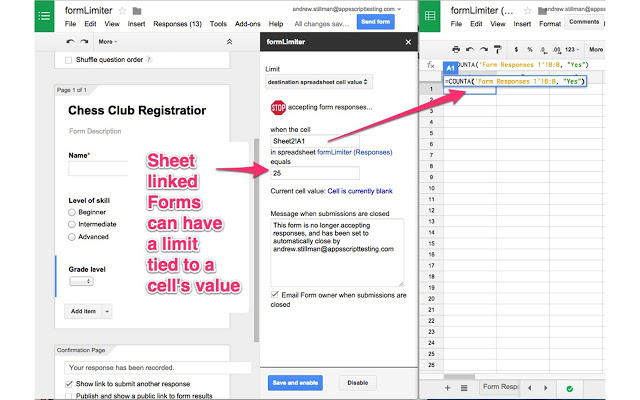Open the Comments button in Sheets
640x400 pixels.
[x=584, y=22]
